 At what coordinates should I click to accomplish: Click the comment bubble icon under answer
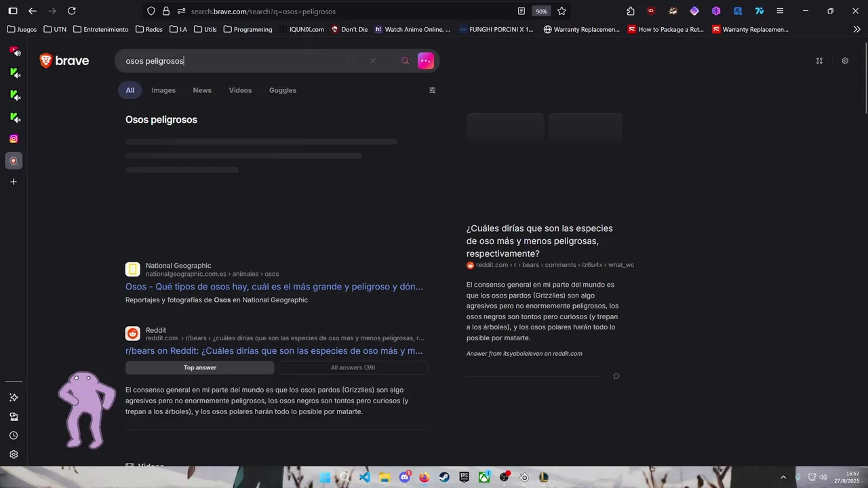click(x=616, y=376)
